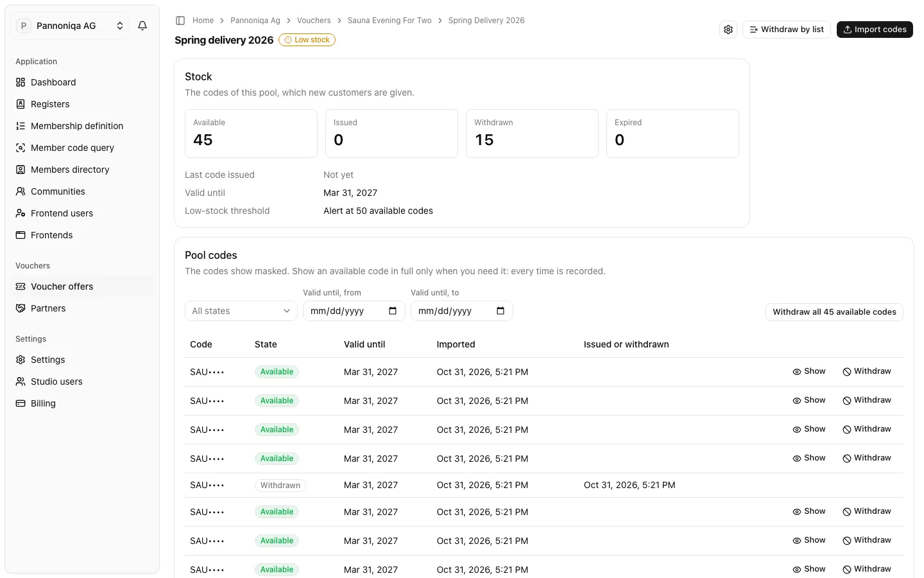Click the Withdrawn state badge in table
The image size is (924, 578).
point(280,486)
